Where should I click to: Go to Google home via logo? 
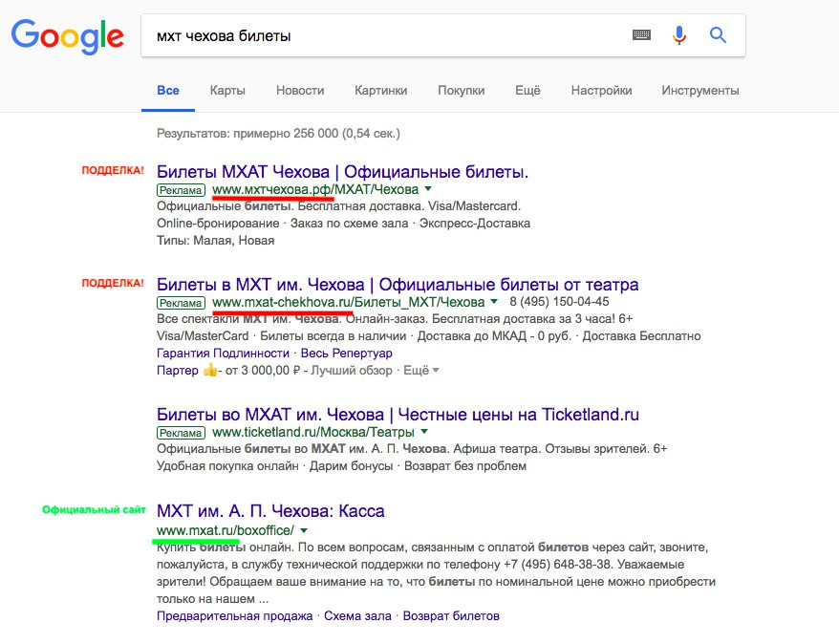click(x=68, y=36)
